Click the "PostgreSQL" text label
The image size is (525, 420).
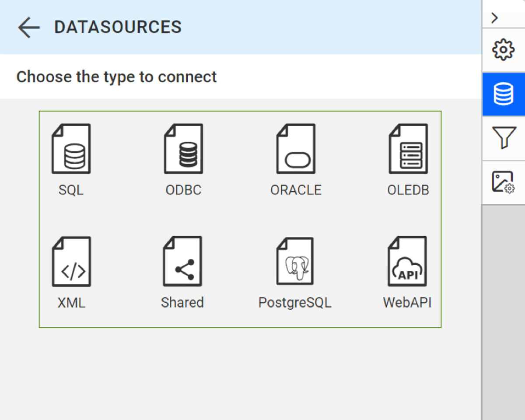(x=295, y=303)
